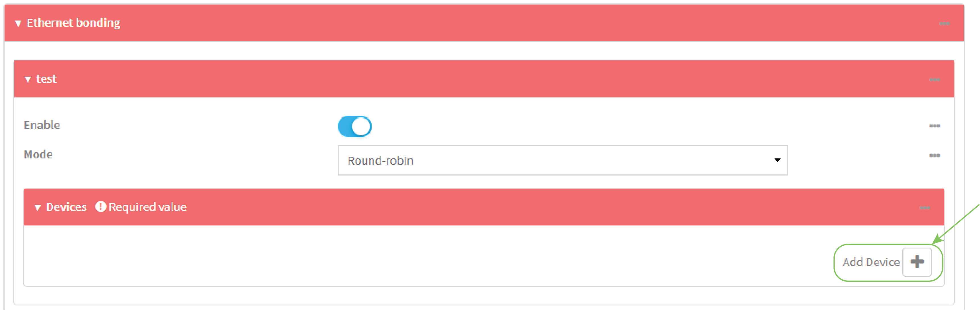Click the plus icon to add device
This screenshot has width=980, height=310.
(x=917, y=262)
